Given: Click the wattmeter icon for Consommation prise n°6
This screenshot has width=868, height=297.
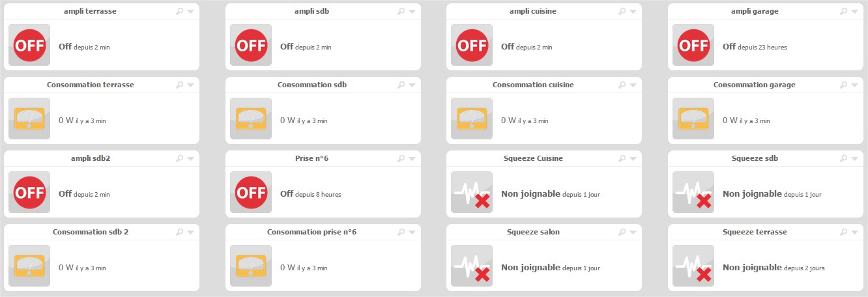Looking at the screenshot, I should tap(251, 266).
